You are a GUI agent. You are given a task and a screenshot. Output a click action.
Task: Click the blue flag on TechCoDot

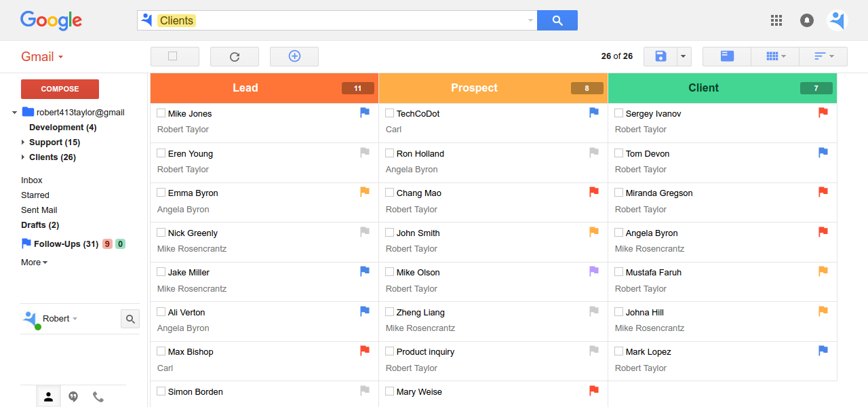594,113
